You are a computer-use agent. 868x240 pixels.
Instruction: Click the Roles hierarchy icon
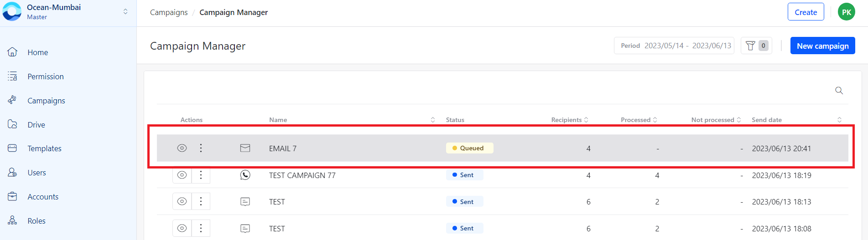point(12,220)
